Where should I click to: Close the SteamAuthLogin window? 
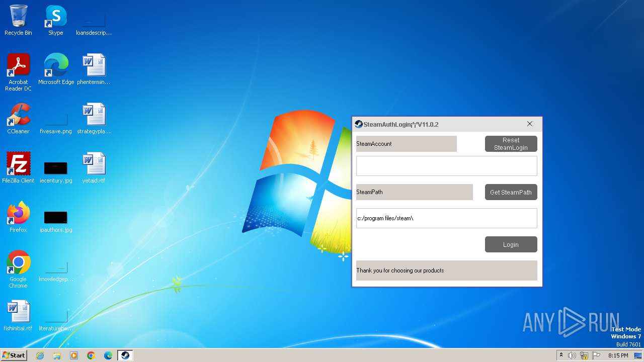coord(530,124)
